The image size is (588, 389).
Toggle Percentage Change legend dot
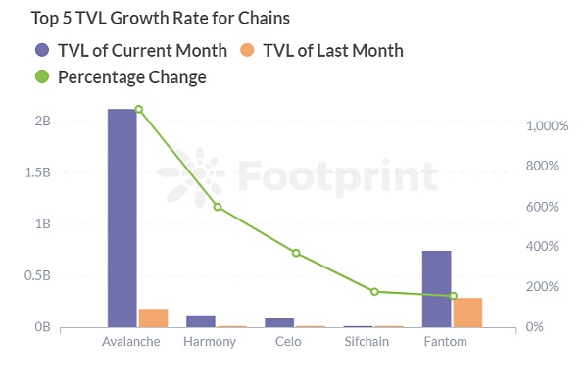42,76
